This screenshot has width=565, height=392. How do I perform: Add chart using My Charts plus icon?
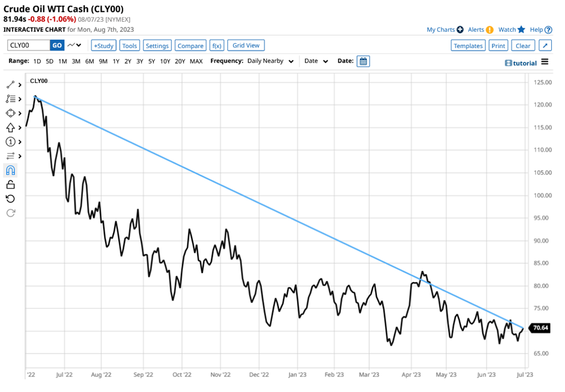click(460, 29)
